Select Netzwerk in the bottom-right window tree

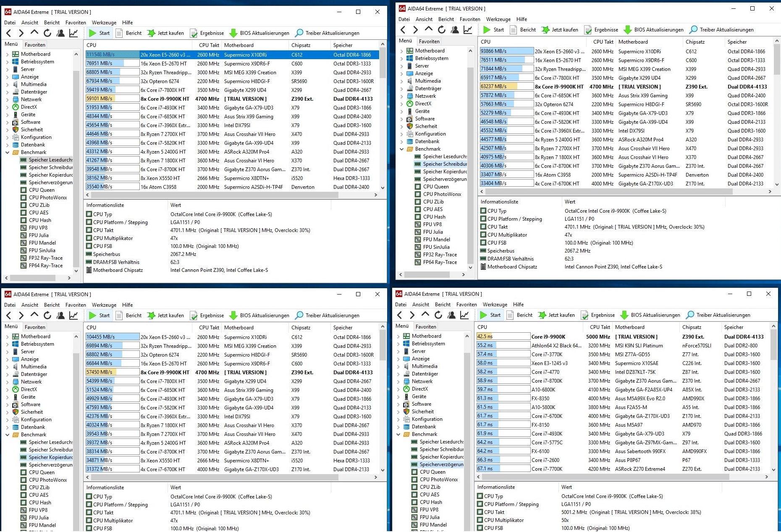pyautogui.click(x=422, y=381)
